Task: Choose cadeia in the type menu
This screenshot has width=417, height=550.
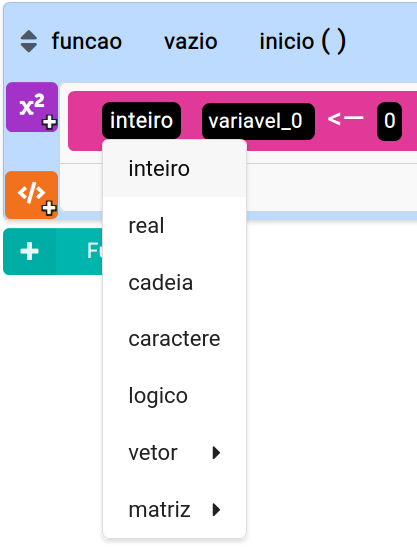Action: 175,282
